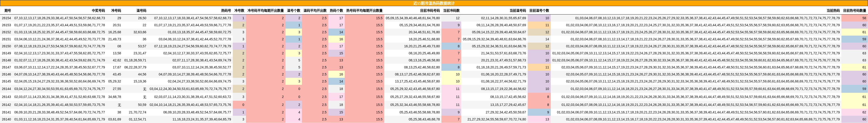The height and width of the screenshot is (123, 868).
Task: Click winning numbers of period 26154
Action: pos(60,18)
